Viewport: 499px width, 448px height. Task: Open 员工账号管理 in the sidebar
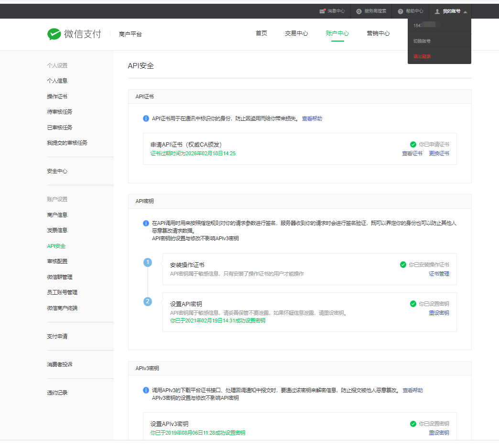pos(62,292)
